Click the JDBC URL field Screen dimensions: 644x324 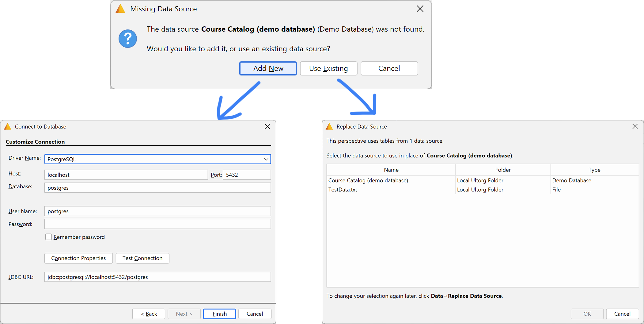tap(157, 277)
